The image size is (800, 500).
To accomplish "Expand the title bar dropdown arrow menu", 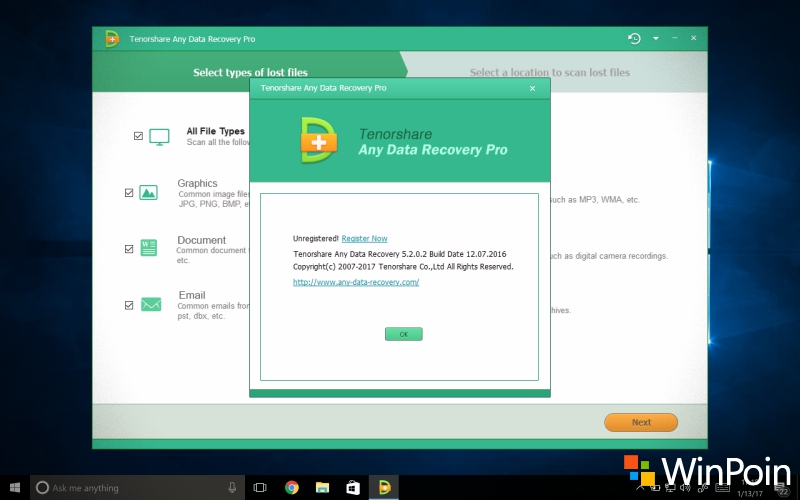I will 656,38.
